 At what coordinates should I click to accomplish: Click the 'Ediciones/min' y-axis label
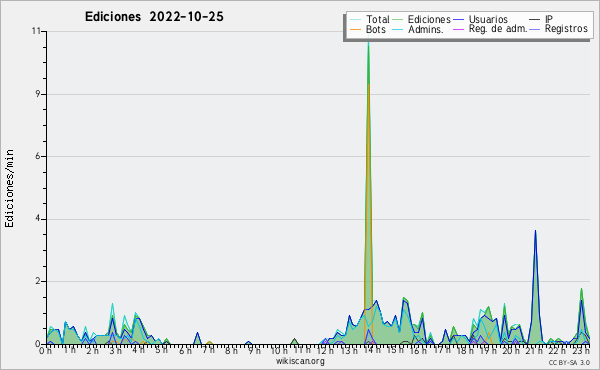pyautogui.click(x=9, y=188)
